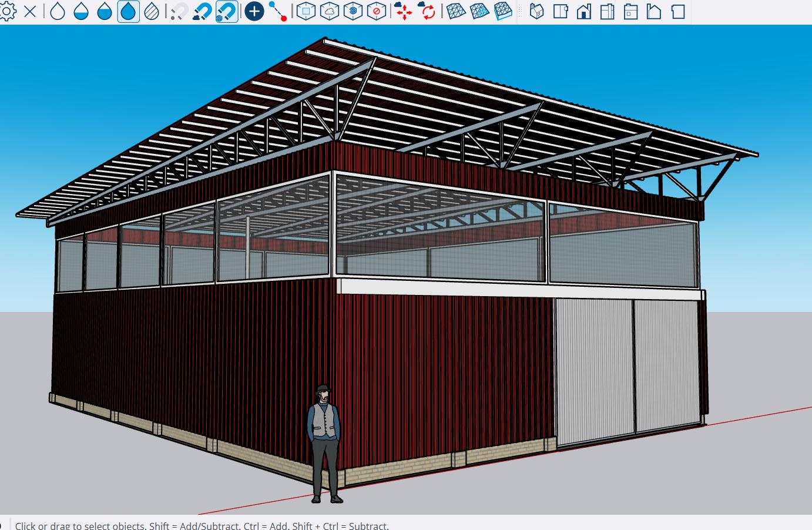
Task: Click the gray disabled magnet icon
Action: (x=179, y=11)
